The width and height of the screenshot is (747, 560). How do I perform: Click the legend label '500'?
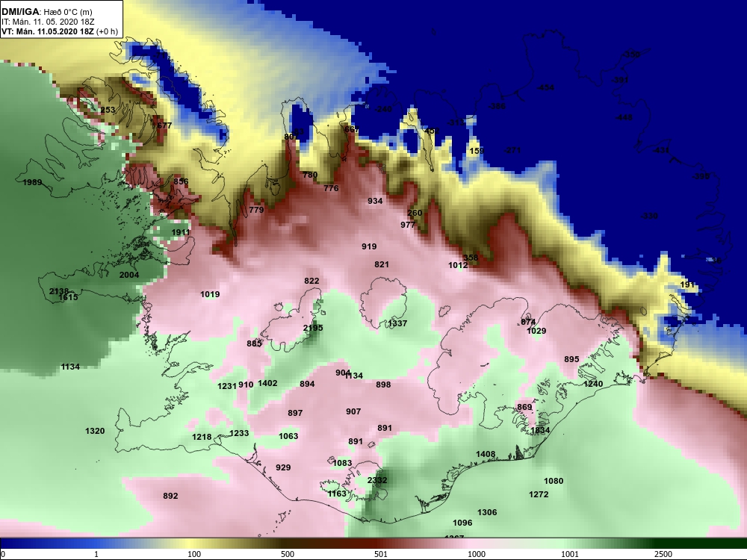(288, 554)
